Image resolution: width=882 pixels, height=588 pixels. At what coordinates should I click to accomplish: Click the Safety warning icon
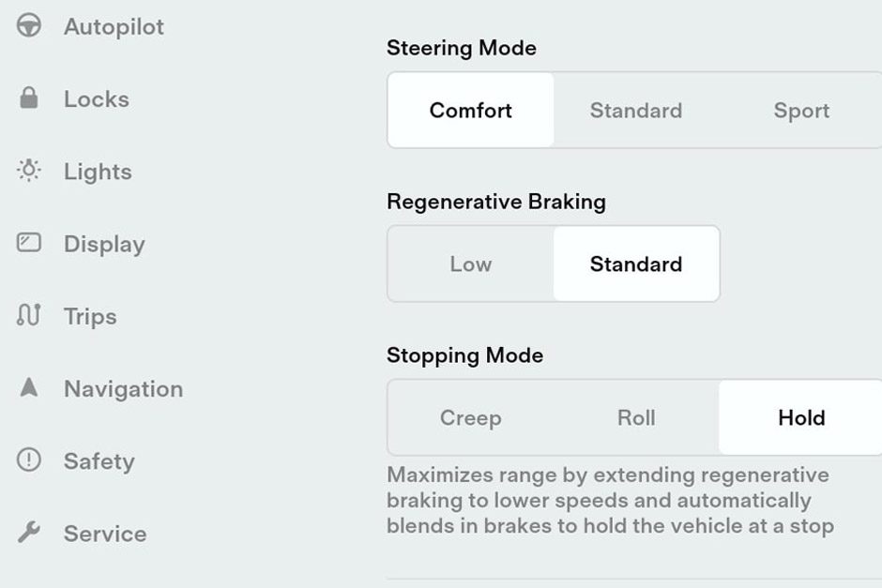[31, 460]
